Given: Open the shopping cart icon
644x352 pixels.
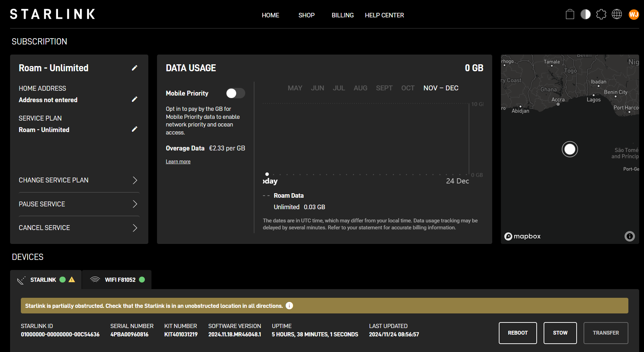Looking at the screenshot, I should pos(570,14).
